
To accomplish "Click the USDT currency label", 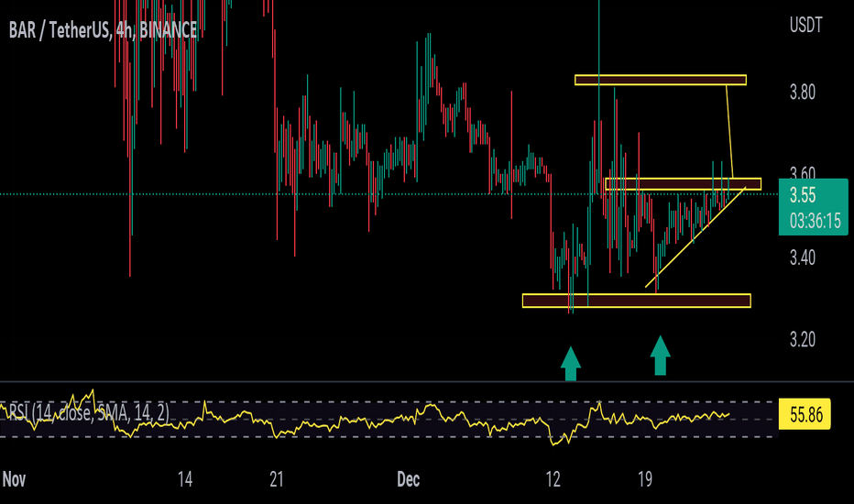I will [x=806, y=25].
